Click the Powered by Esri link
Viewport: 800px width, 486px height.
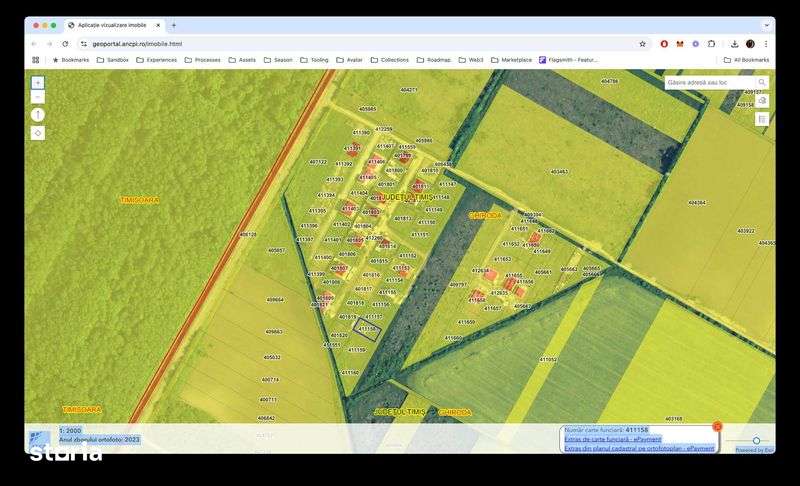coord(755,450)
